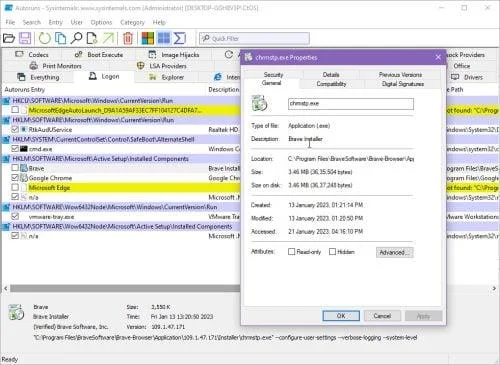500x365 pixels.
Task: Select the Logon tab
Action: [x=104, y=77]
